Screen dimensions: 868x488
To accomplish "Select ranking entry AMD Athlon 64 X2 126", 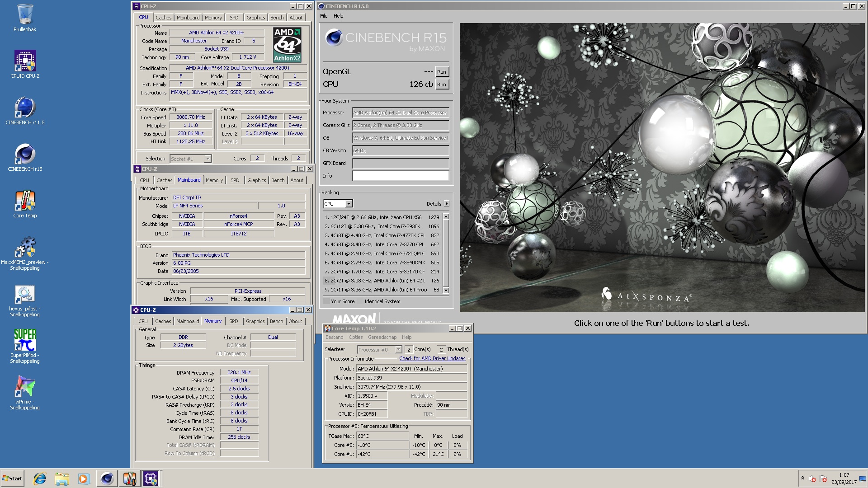I will (x=382, y=281).
